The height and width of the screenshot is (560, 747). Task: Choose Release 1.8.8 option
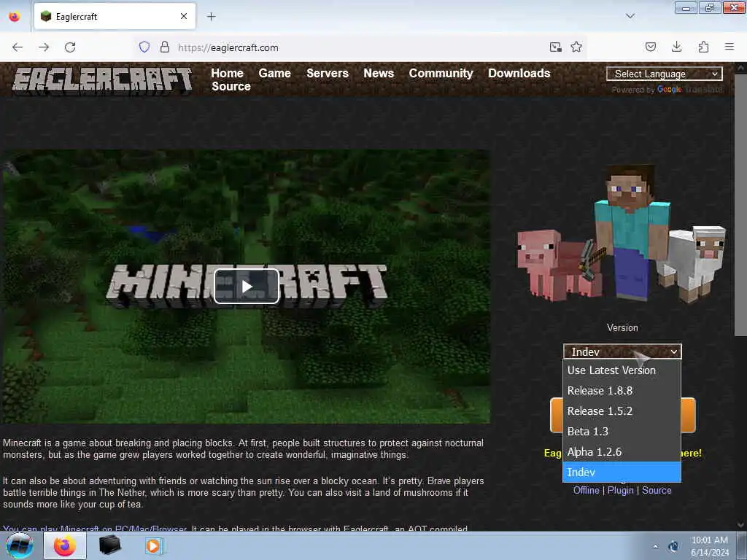[x=622, y=391]
